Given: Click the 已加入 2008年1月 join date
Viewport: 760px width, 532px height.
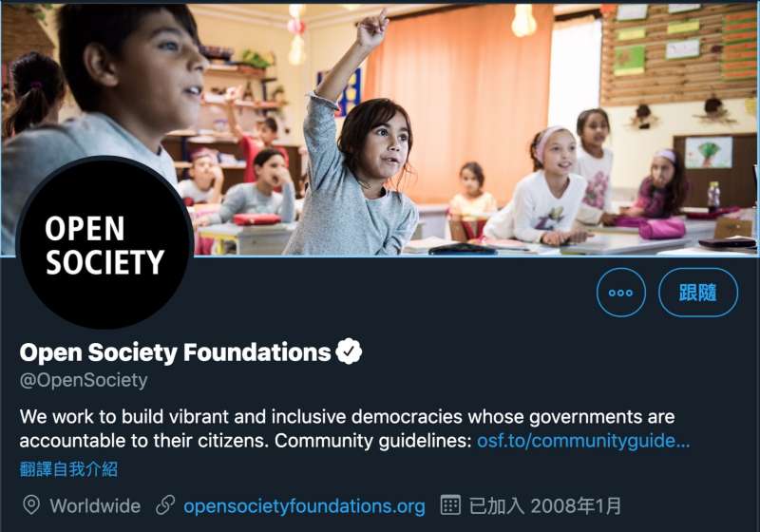Looking at the screenshot, I should coord(545,505).
